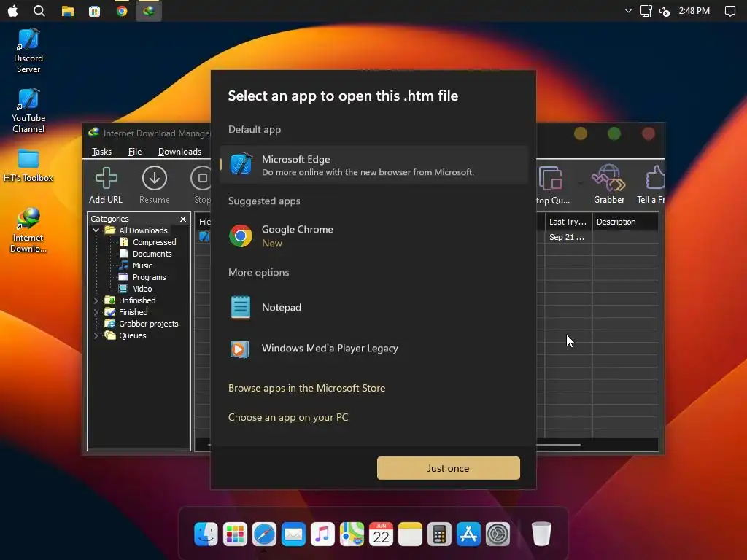Click the Description column header
Image resolution: width=747 pixels, height=560 pixels.
tap(625, 222)
